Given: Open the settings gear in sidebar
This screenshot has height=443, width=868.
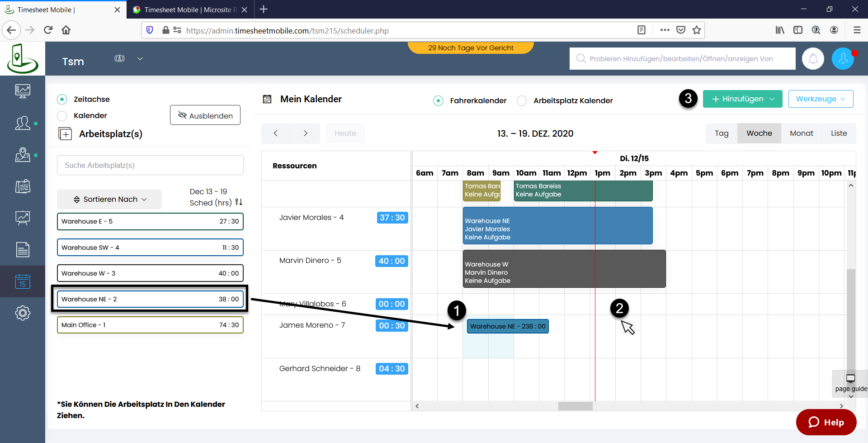Looking at the screenshot, I should 22,313.
